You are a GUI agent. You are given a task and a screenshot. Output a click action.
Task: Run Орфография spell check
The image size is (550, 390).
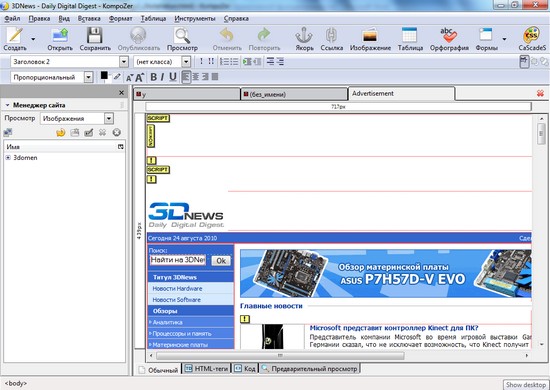(x=449, y=35)
